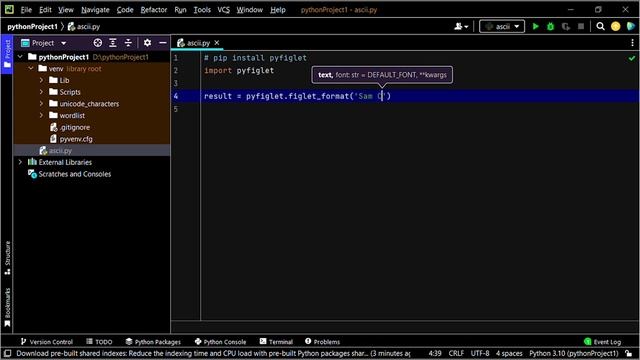
Task: Hide the Project tool window
Action: [x=162, y=43]
